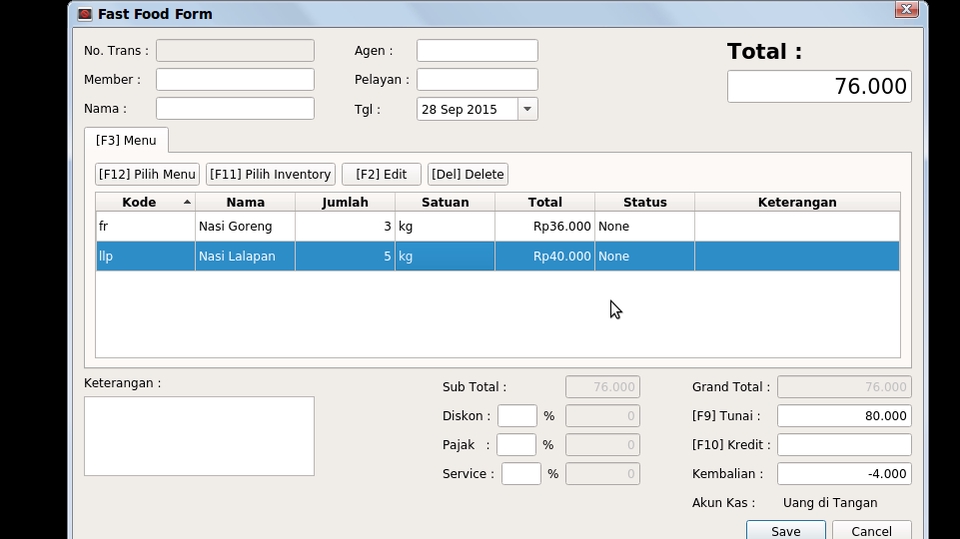960x539 pixels.
Task: Focus the Nama text field
Action: tap(235, 109)
